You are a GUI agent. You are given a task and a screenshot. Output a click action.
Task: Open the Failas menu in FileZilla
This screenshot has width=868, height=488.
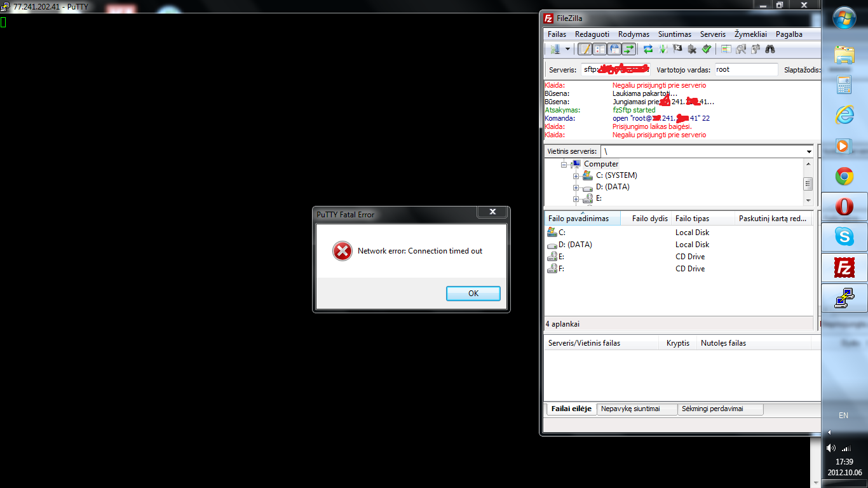tap(557, 34)
